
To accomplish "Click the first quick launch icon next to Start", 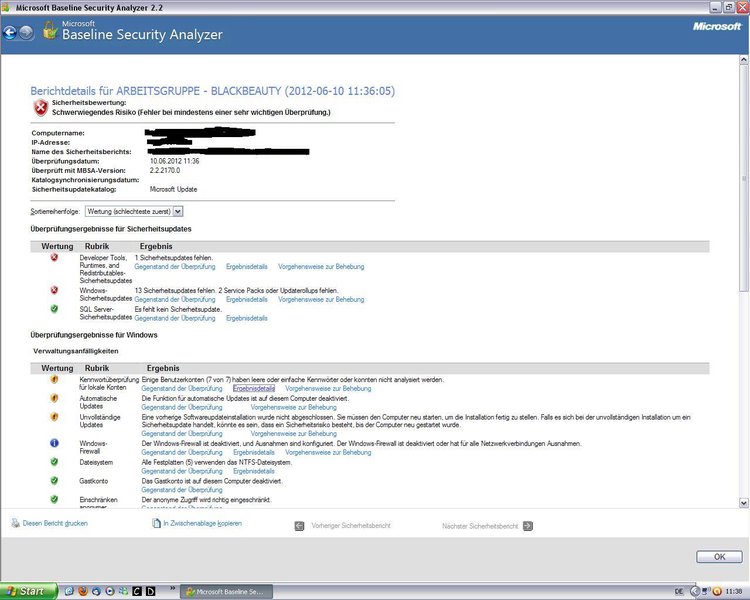I will click(x=69, y=591).
